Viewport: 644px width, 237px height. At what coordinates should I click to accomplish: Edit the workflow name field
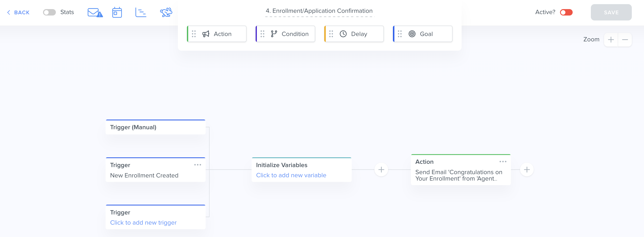[319, 11]
